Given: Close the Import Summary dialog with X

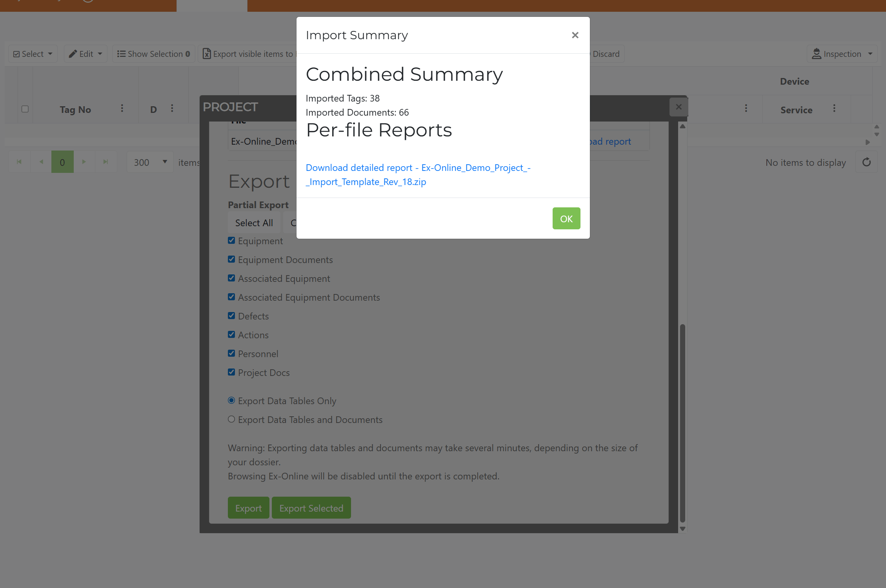Looking at the screenshot, I should pyautogui.click(x=575, y=35).
